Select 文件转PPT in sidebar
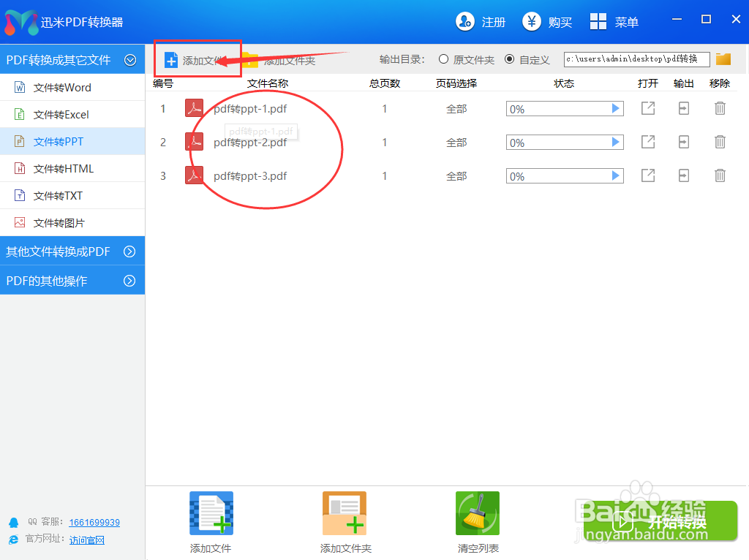 coord(72,142)
